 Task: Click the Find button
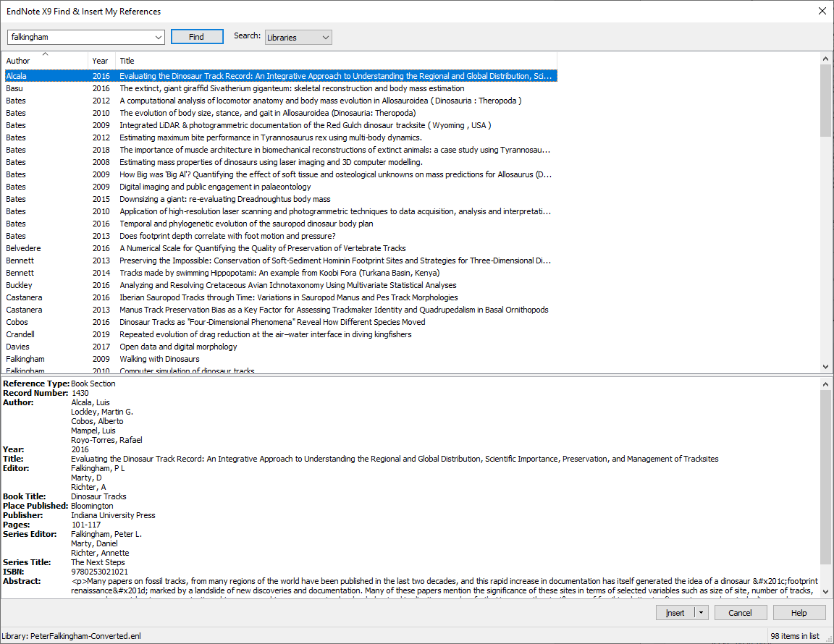197,35
